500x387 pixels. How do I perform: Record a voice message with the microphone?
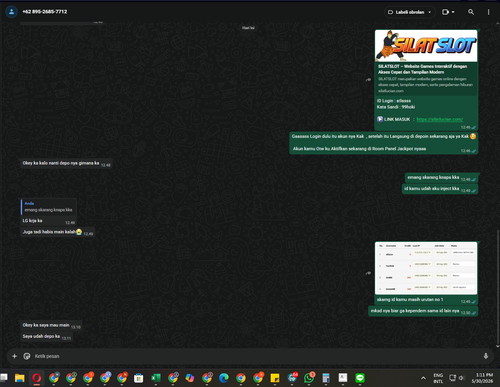coord(486,356)
